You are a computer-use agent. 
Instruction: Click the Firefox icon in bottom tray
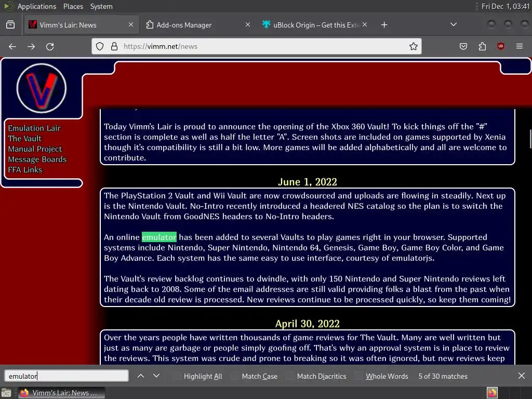(x=493, y=393)
